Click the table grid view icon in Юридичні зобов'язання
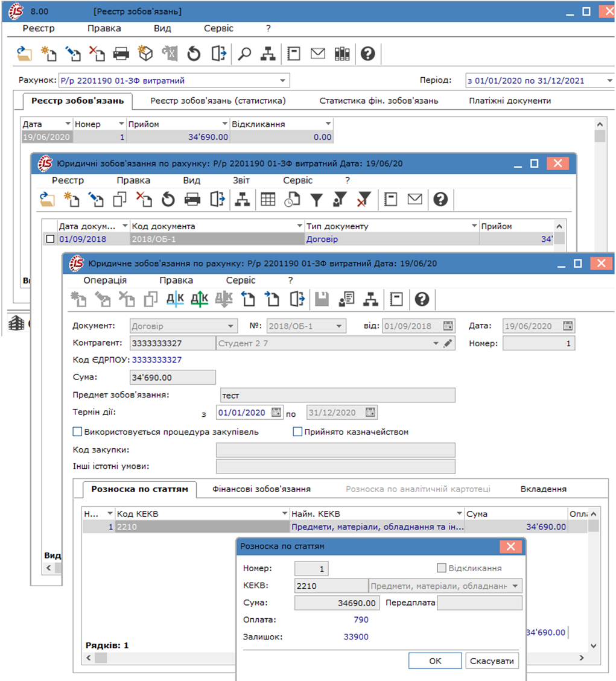This screenshot has height=681, width=616. coord(268,199)
